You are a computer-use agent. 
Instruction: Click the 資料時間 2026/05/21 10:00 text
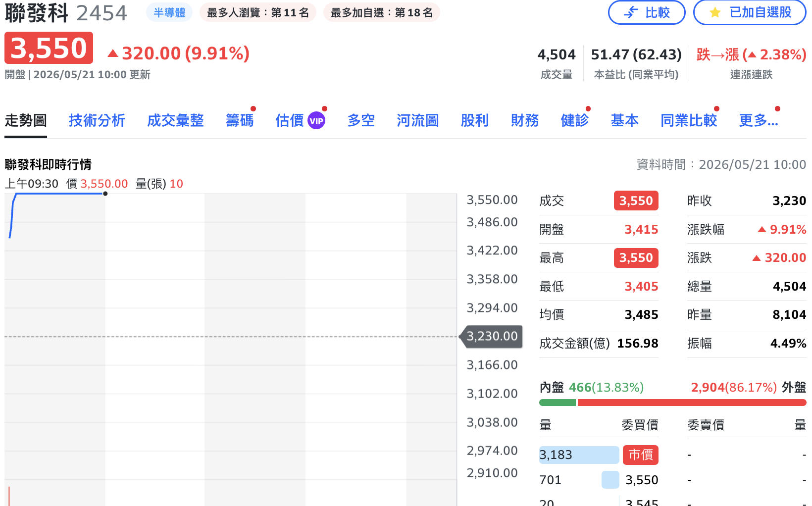click(721, 164)
